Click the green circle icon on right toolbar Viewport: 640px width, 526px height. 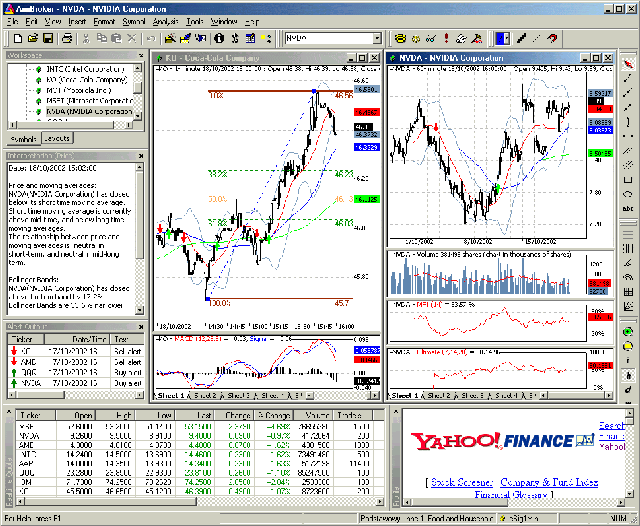tap(628, 331)
